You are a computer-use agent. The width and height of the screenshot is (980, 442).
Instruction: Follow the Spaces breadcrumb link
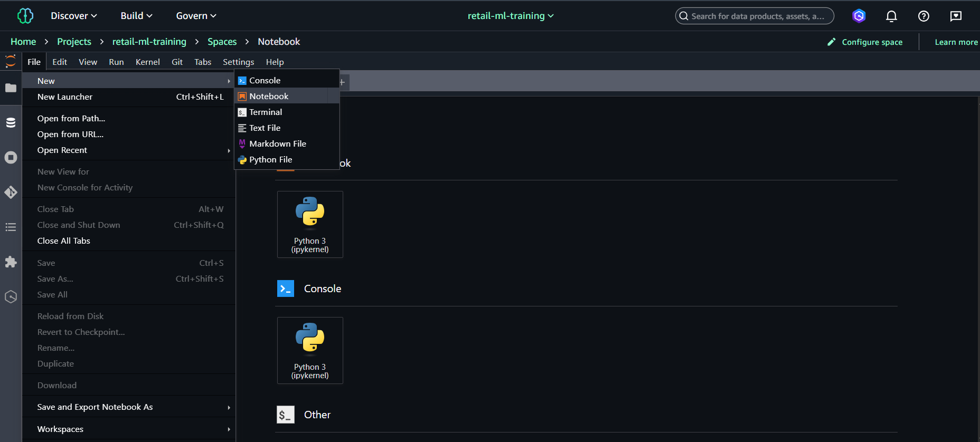pyautogui.click(x=222, y=42)
